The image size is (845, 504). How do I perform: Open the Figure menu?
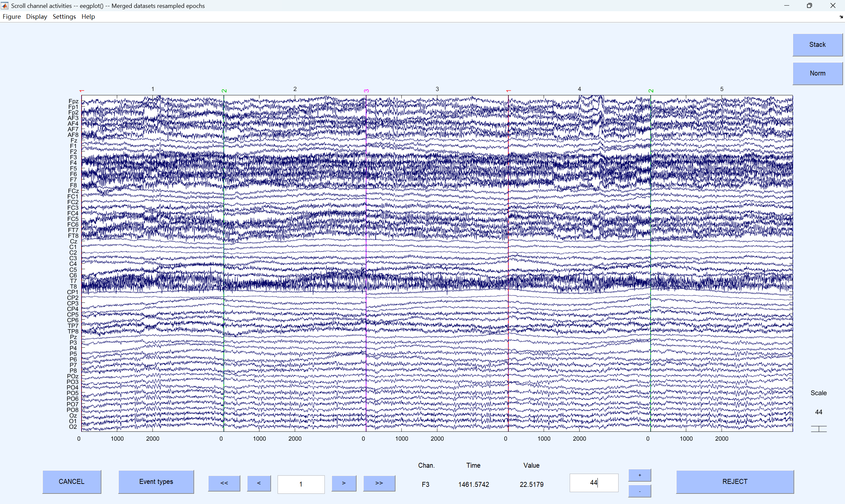point(12,16)
